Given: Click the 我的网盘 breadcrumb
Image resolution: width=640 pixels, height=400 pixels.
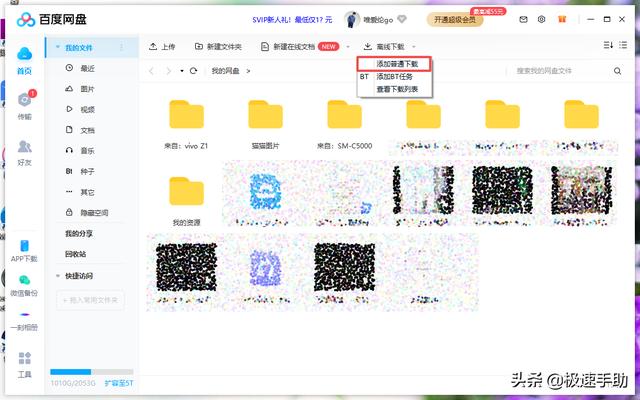Looking at the screenshot, I should coord(225,71).
